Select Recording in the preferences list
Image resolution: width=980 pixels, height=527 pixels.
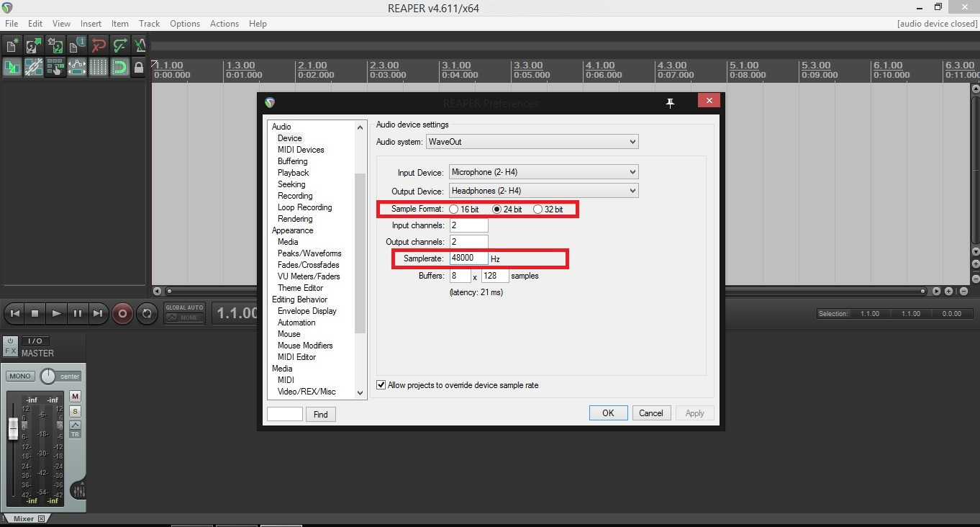coord(294,195)
